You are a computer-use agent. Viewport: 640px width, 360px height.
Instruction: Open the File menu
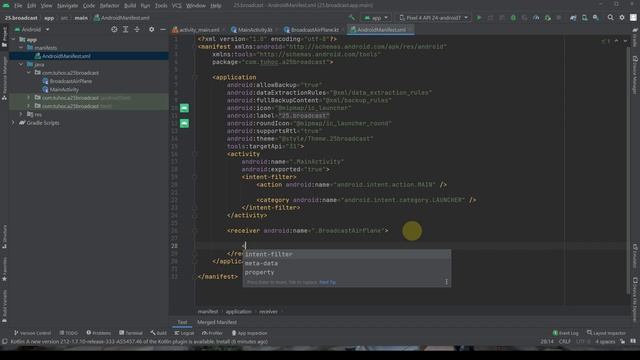click(x=18, y=6)
